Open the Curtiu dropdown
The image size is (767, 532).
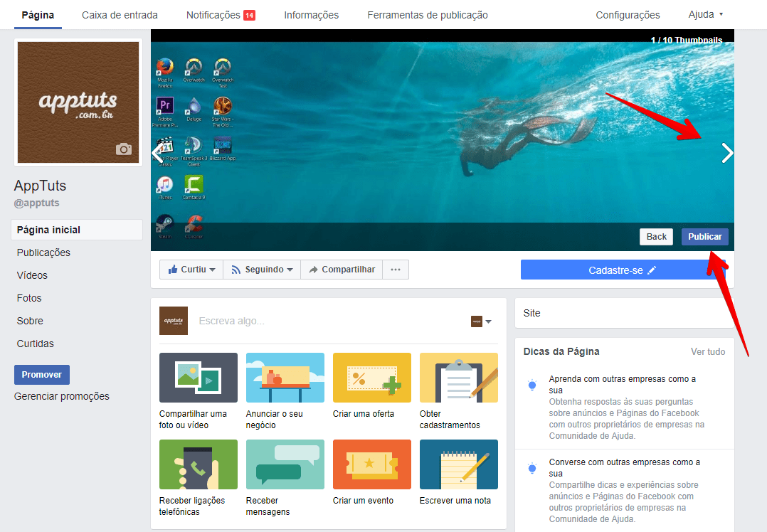pos(192,270)
